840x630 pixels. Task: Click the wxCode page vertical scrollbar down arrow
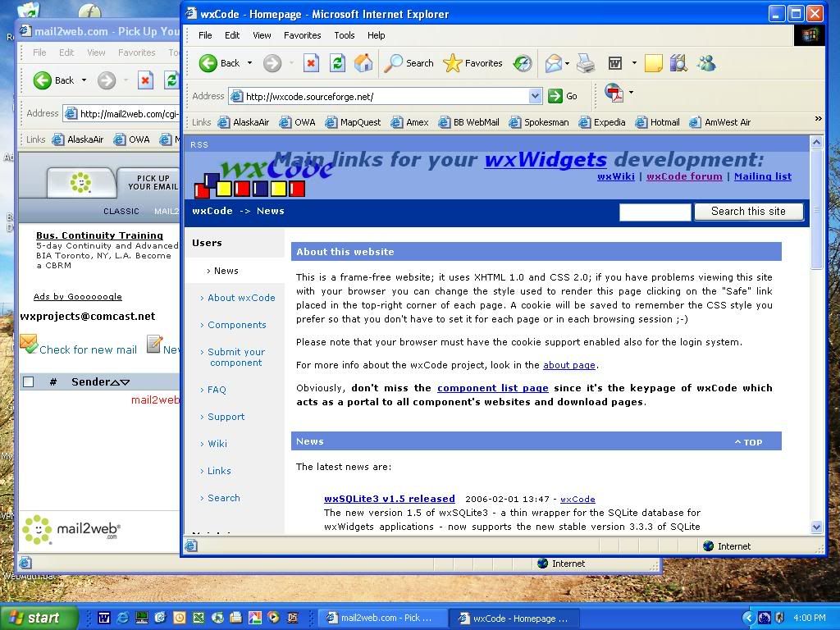816,527
